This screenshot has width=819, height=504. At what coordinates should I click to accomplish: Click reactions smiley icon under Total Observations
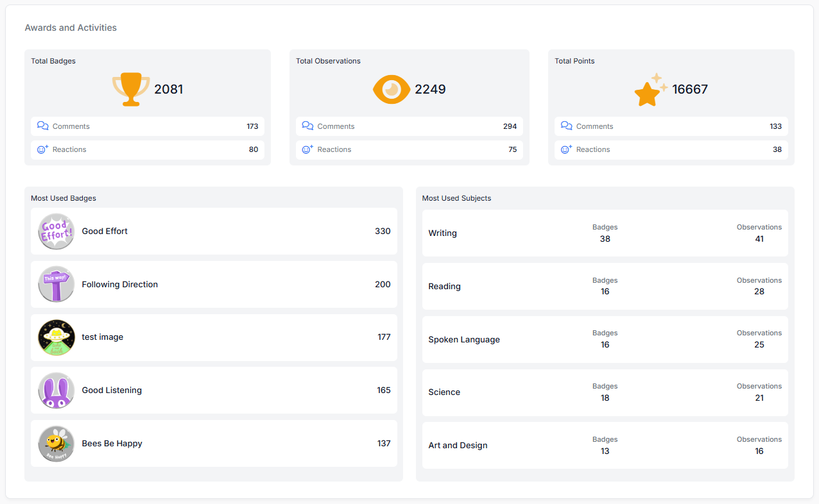coord(307,149)
